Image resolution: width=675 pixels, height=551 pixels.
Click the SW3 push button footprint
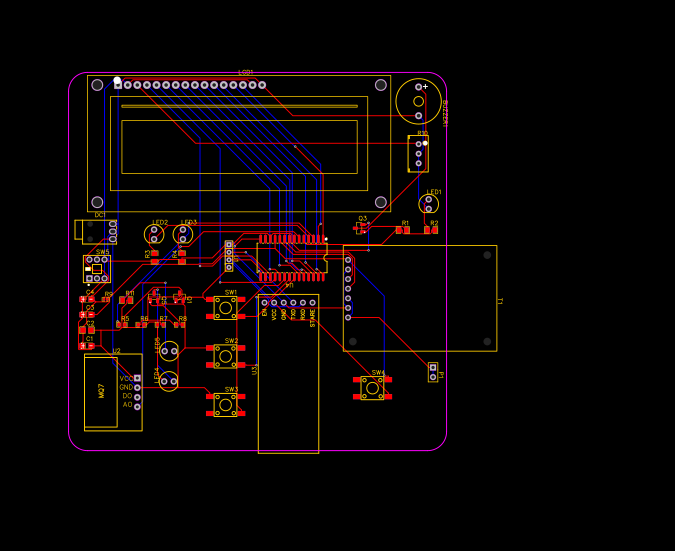point(226,405)
